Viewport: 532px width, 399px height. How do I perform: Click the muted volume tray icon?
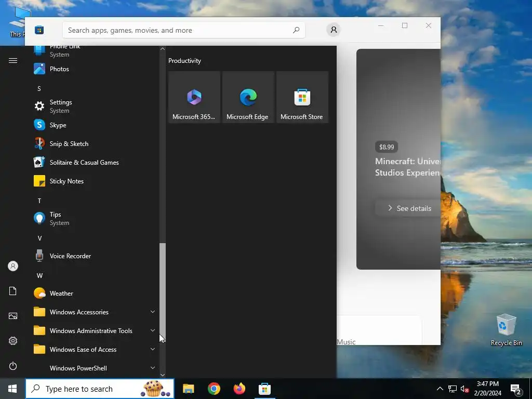pyautogui.click(x=465, y=389)
